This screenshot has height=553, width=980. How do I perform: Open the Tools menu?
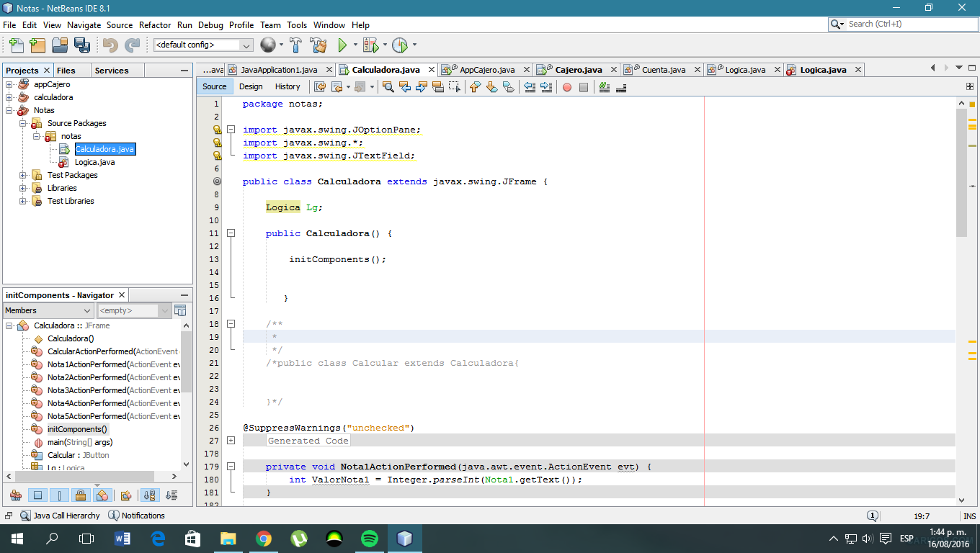click(x=297, y=24)
